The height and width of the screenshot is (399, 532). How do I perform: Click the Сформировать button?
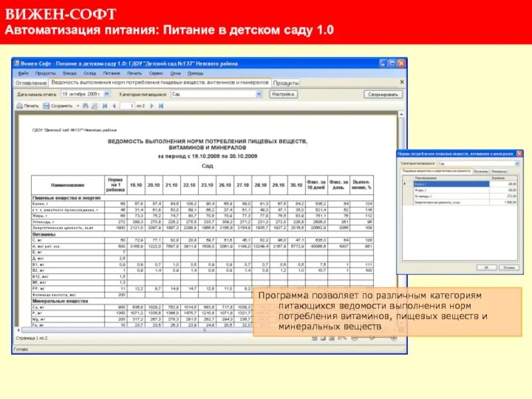(x=383, y=94)
